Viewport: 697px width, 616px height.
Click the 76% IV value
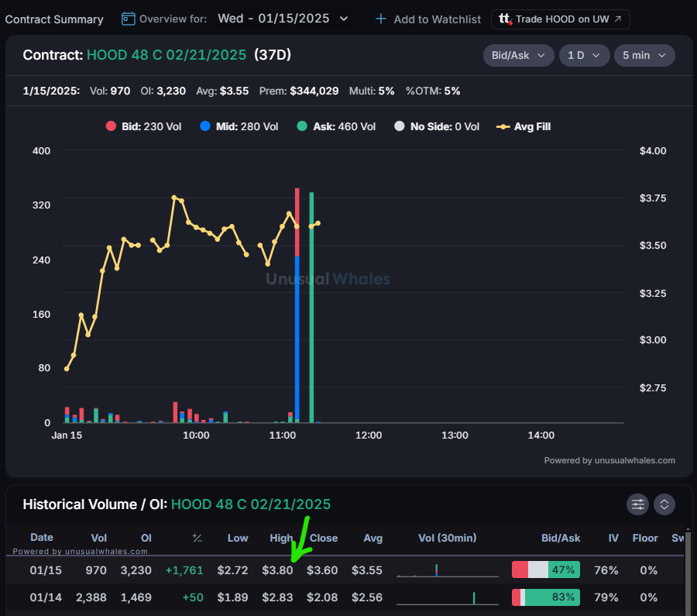tap(606, 570)
